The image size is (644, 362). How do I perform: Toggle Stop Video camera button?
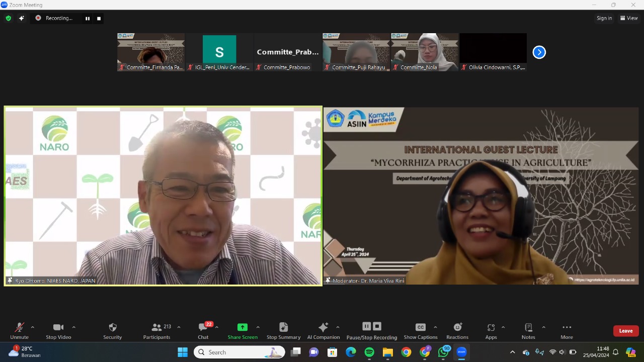(58, 328)
